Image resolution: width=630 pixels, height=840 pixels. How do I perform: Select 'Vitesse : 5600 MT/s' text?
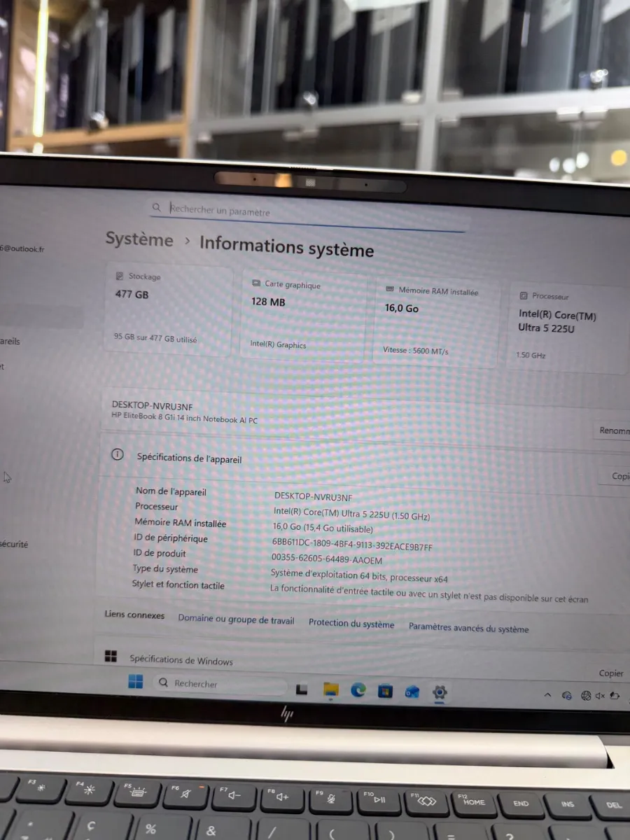(x=416, y=350)
